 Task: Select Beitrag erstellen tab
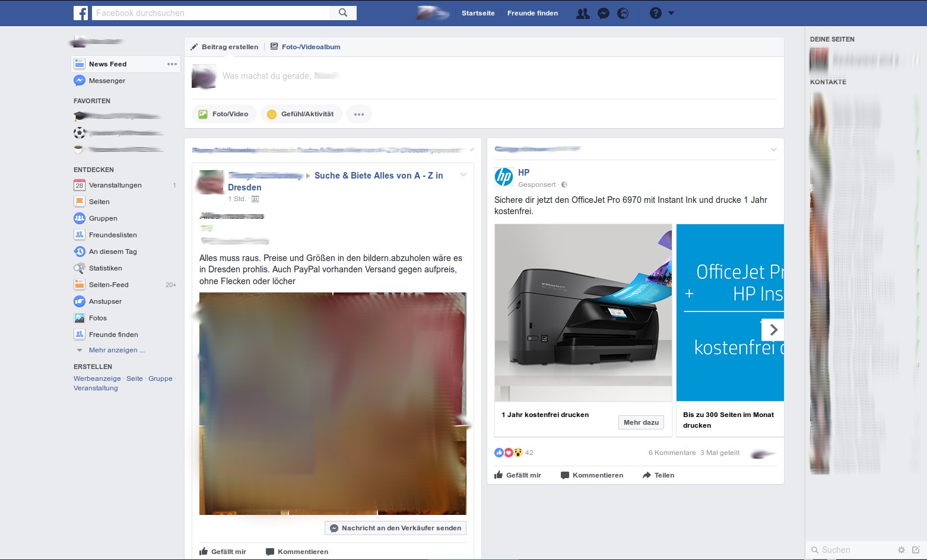[224, 47]
